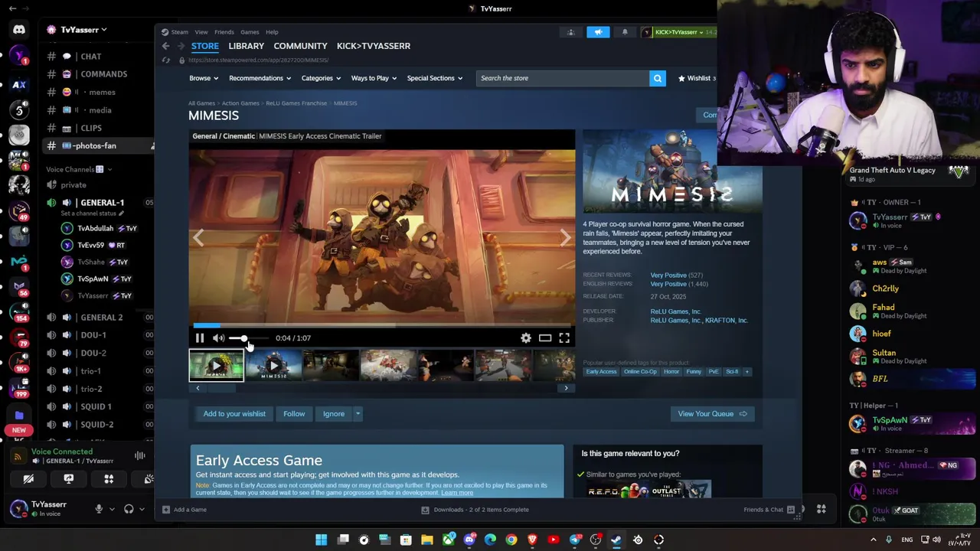The width and height of the screenshot is (980, 551).
Task: Open the Browse dropdown in store nav
Action: pos(204,78)
